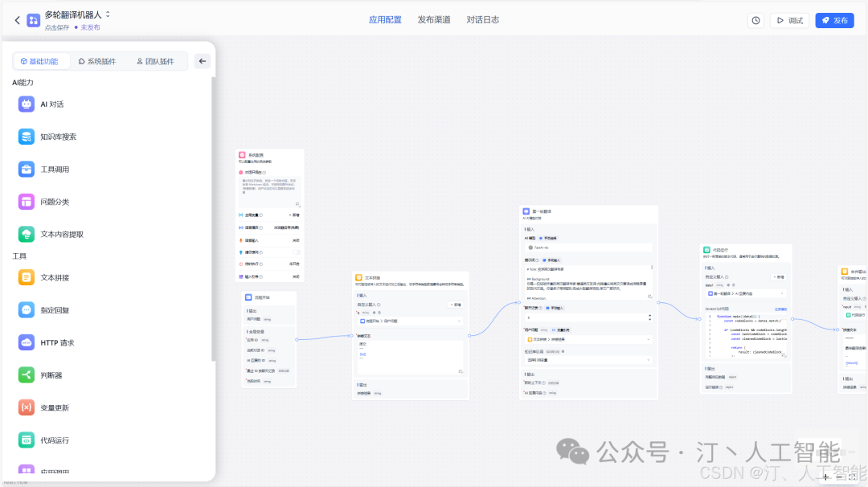Image resolution: width=868 pixels, height=487 pixels.
Task: Open the 知识库引用 variable dropdown
Action: pyautogui.click(x=588, y=360)
